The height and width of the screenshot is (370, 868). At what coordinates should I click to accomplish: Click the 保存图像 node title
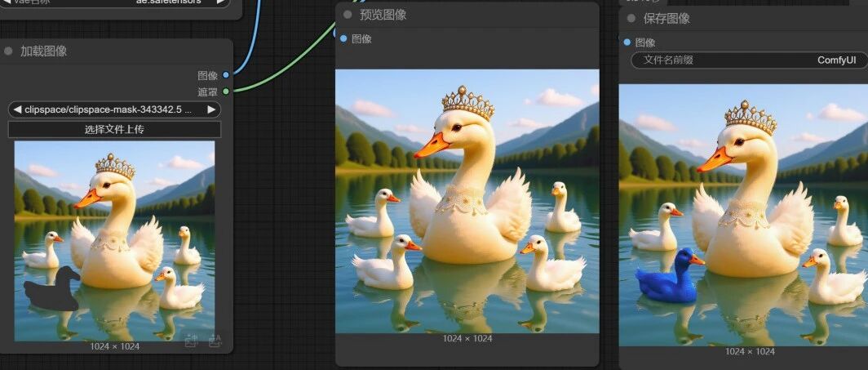click(x=666, y=18)
